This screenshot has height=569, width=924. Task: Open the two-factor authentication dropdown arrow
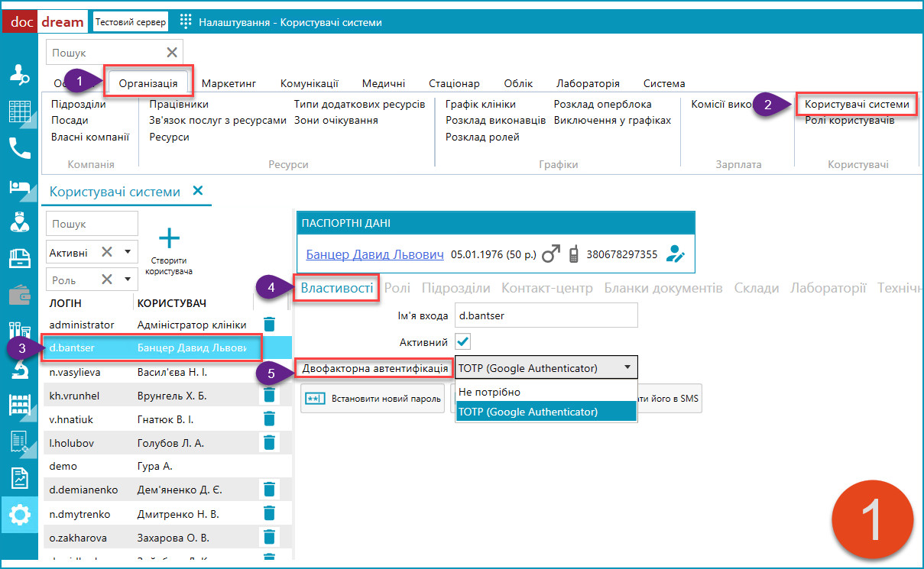pos(627,367)
